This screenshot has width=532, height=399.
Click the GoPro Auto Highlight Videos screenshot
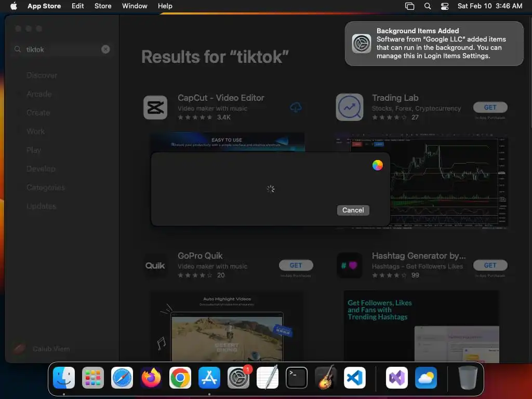coord(227,326)
